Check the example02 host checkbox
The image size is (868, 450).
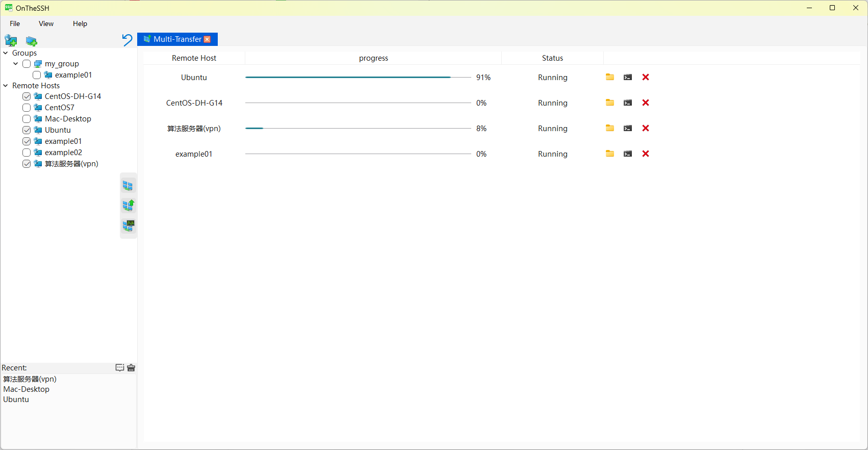(x=27, y=153)
